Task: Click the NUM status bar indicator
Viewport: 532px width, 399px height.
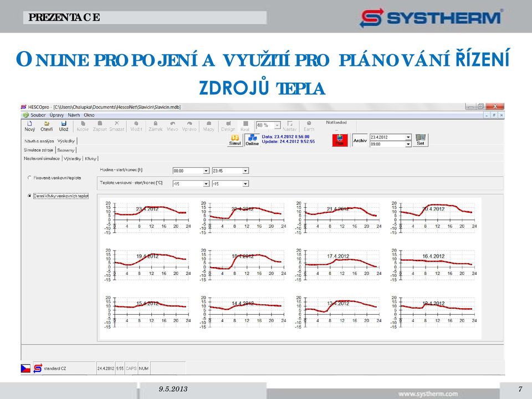Action: (x=144, y=369)
